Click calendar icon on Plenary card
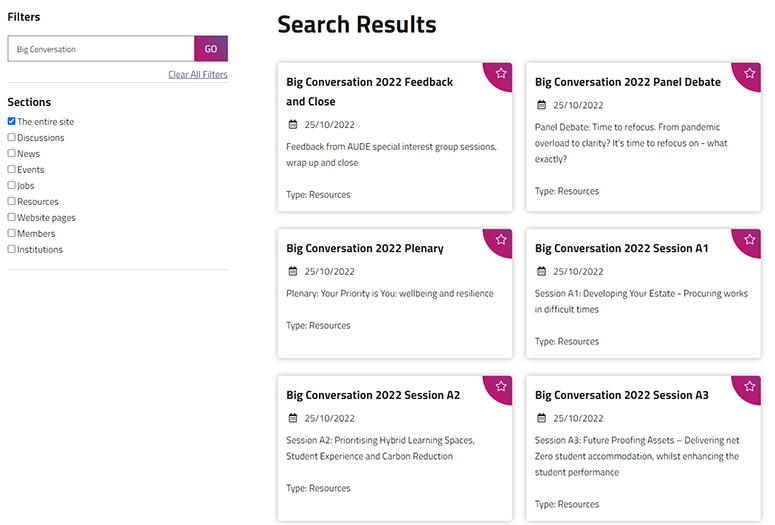 (x=293, y=271)
